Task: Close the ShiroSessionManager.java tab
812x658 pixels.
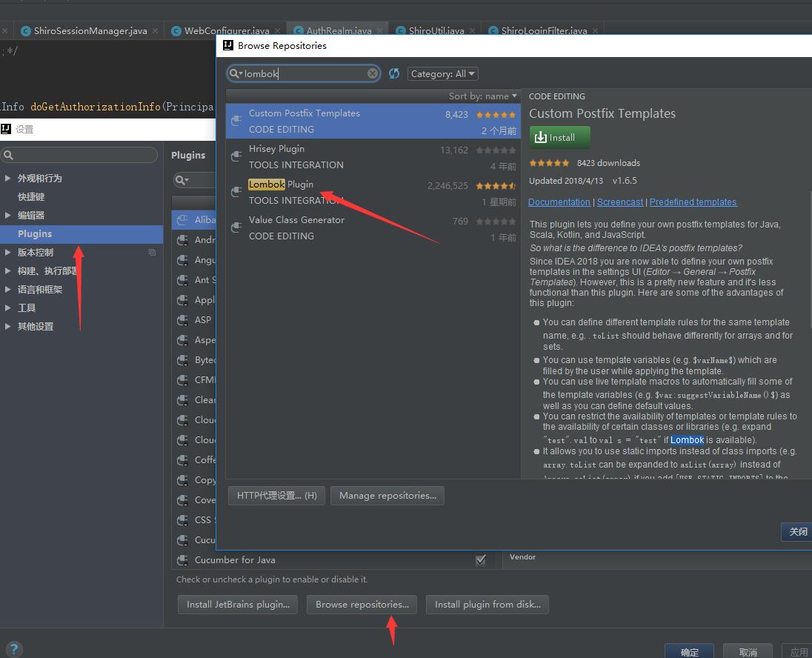Action: 156,31
